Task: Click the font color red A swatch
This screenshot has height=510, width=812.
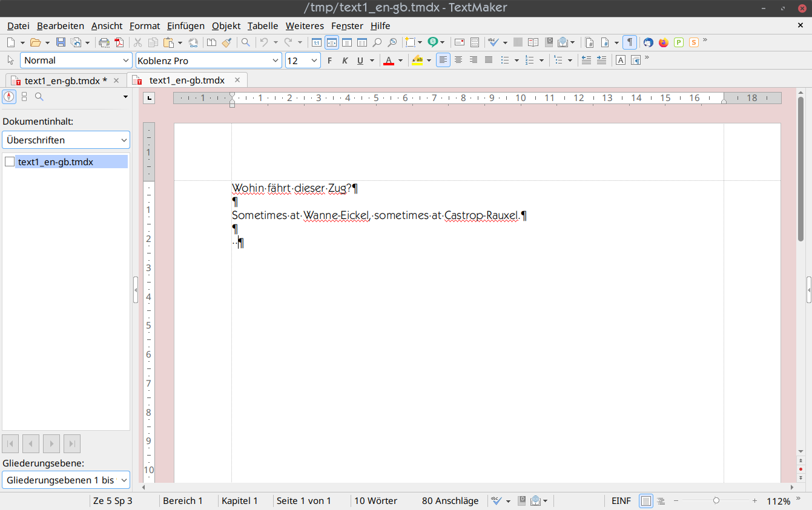Action: (389, 60)
